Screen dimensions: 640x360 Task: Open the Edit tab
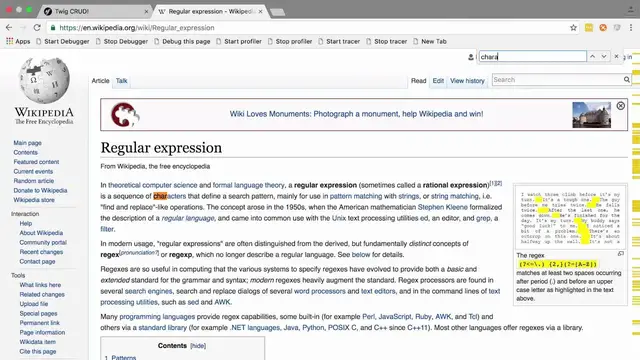point(438,81)
